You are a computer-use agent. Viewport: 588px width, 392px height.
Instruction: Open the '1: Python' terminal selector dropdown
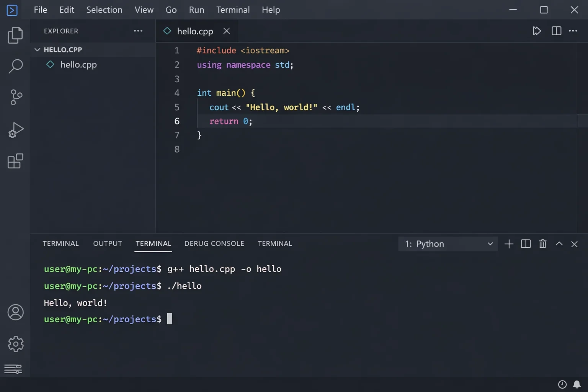click(x=448, y=244)
